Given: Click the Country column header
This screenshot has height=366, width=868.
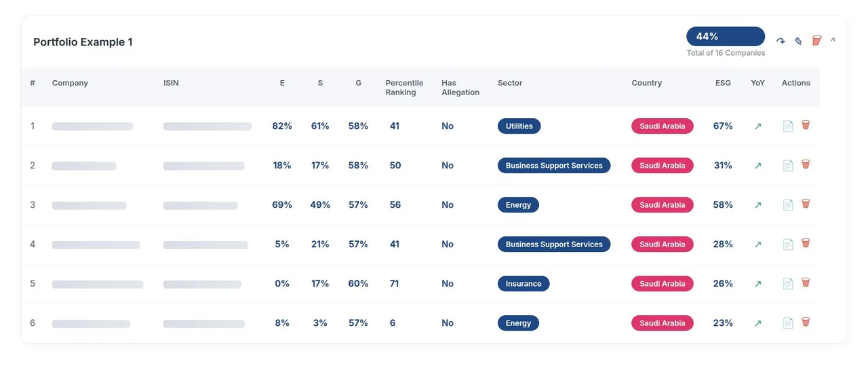Looking at the screenshot, I should point(646,83).
